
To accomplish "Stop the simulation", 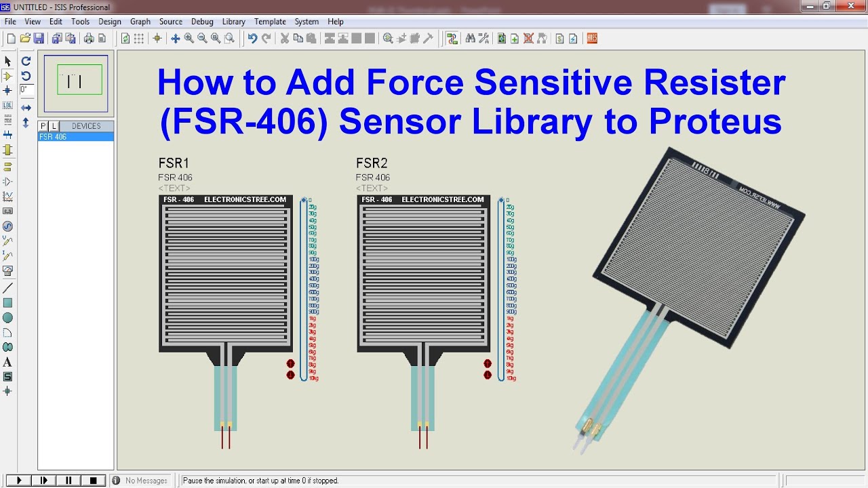I will coord(94,481).
